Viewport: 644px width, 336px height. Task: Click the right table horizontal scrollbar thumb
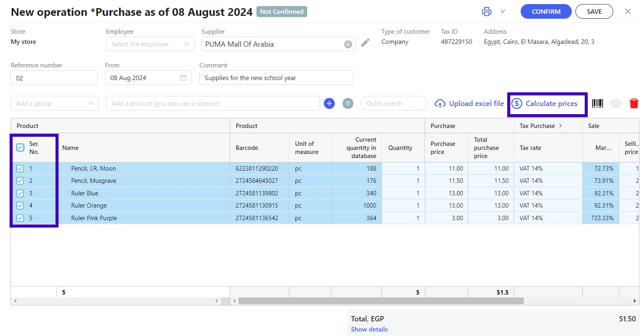point(381,301)
